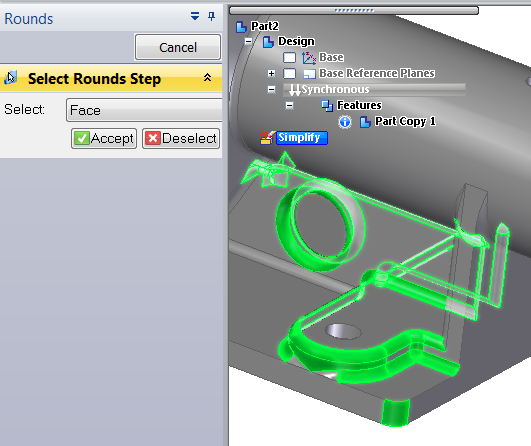Collapse the Synchronous node

271,89
